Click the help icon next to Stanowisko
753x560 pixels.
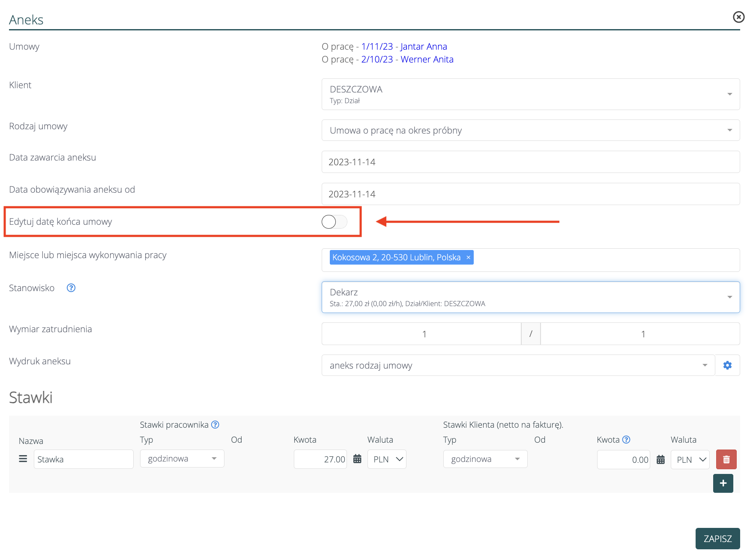[71, 288]
